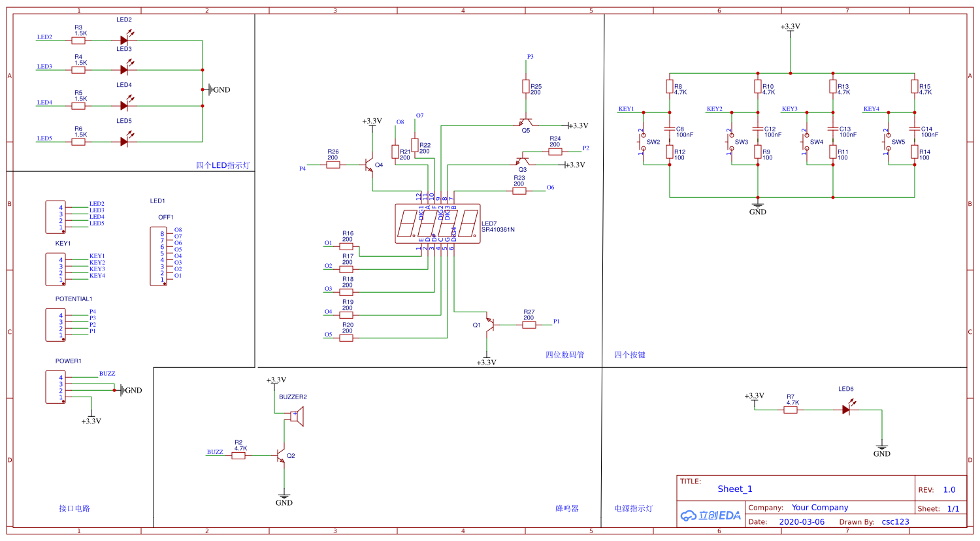Click the 接口电路 section caption

click(74, 508)
